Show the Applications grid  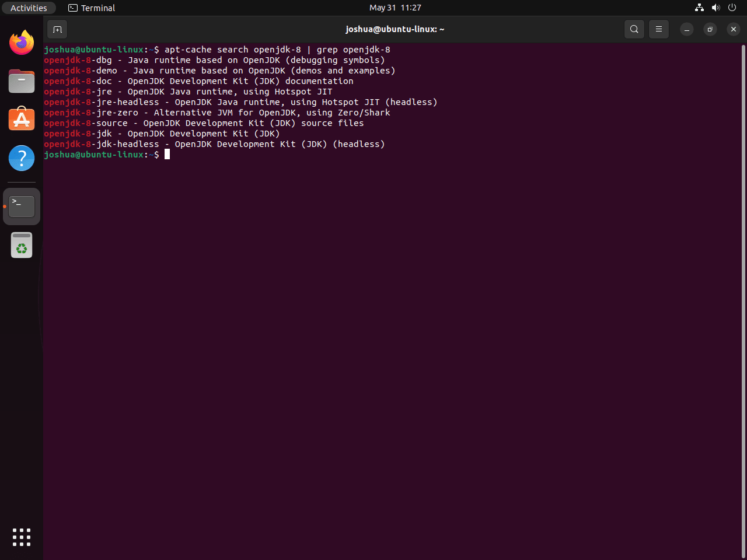click(21, 537)
